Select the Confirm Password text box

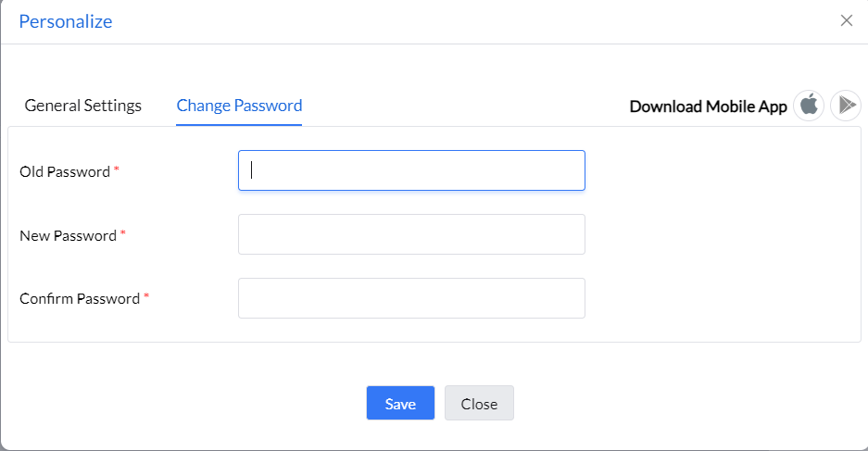(411, 298)
